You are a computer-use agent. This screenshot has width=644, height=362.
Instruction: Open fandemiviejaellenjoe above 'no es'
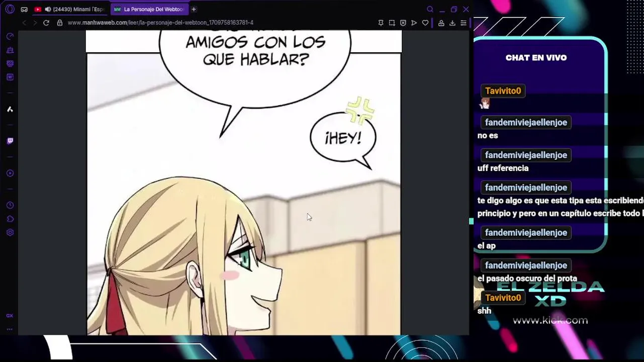(x=526, y=122)
